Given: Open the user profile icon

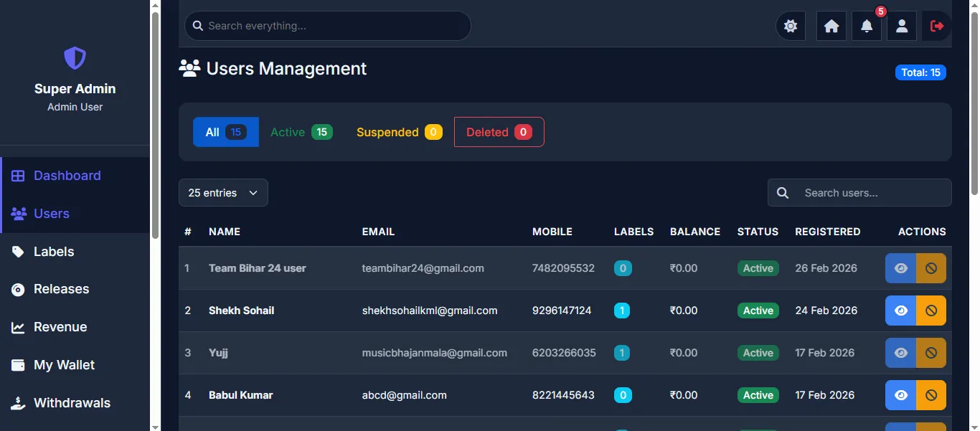Looking at the screenshot, I should click(902, 26).
